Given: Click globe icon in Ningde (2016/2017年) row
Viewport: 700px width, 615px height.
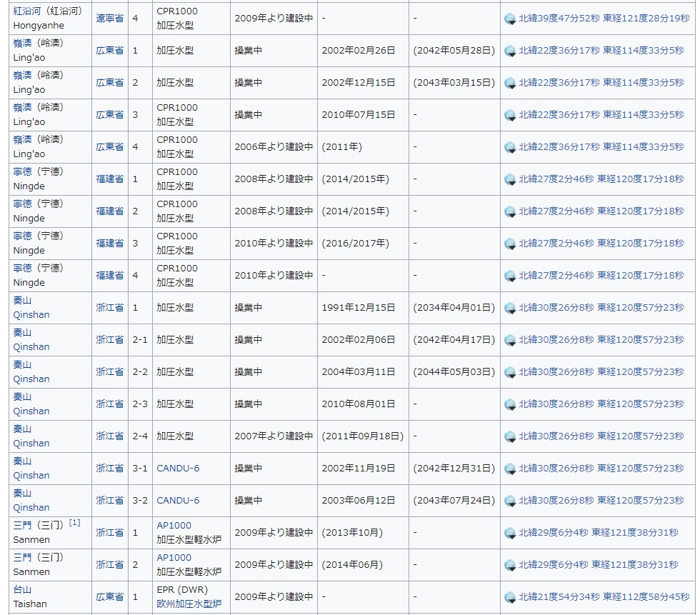Looking at the screenshot, I should tap(510, 244).
